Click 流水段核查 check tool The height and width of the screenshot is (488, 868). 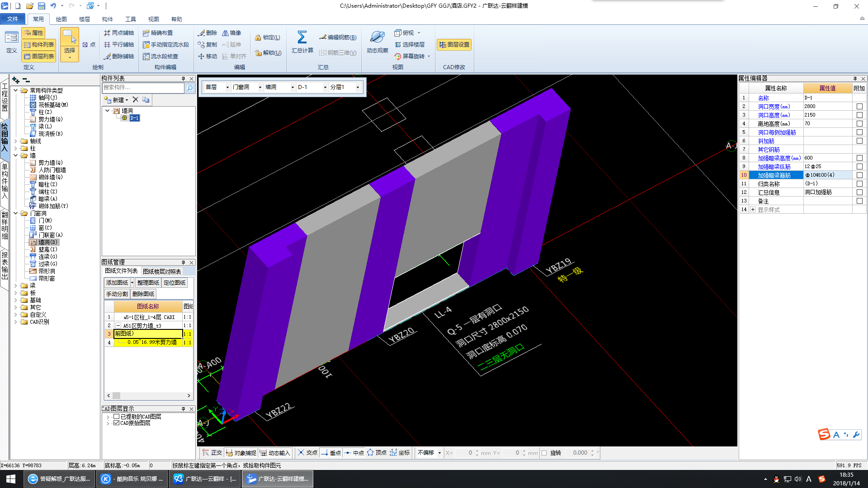[160, 56]
